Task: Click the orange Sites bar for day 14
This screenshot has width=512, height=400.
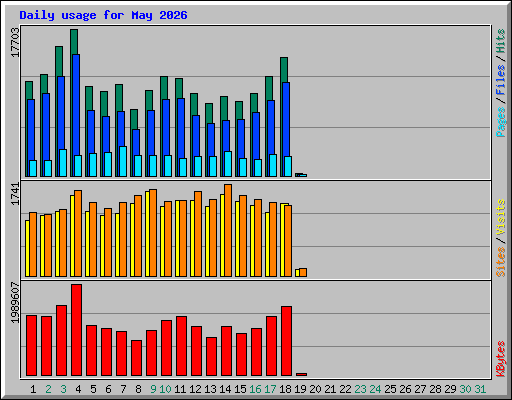Action: [x=228, y=230]
